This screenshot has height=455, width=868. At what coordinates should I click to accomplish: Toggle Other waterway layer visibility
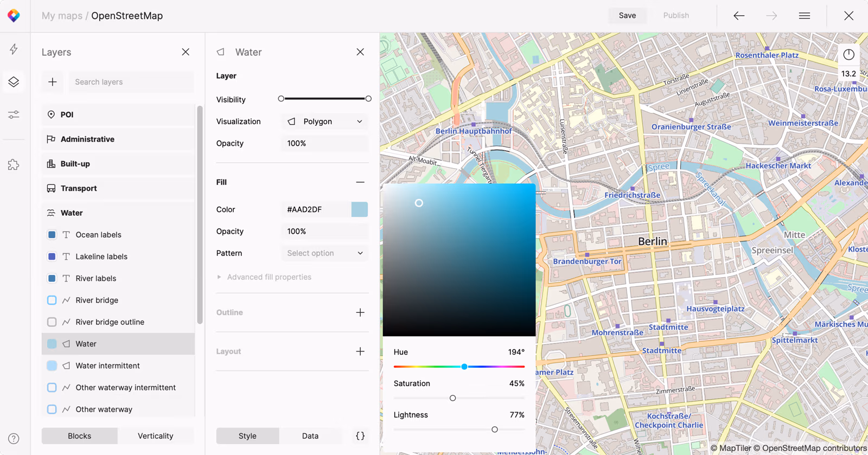52,409
